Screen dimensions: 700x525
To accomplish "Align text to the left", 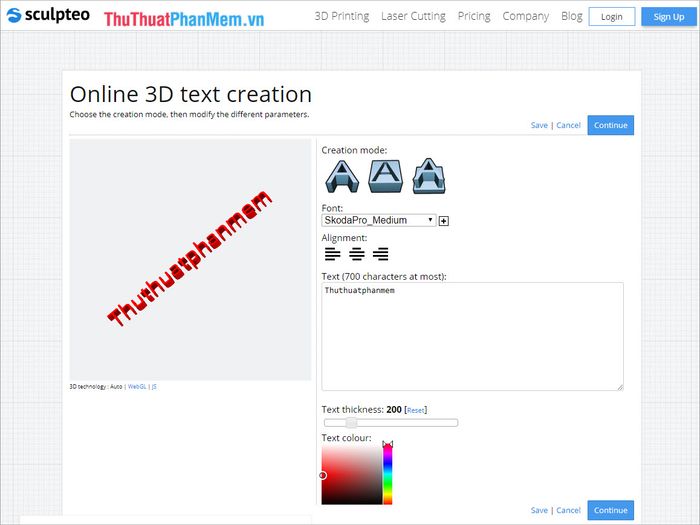I will coord(332,254).
